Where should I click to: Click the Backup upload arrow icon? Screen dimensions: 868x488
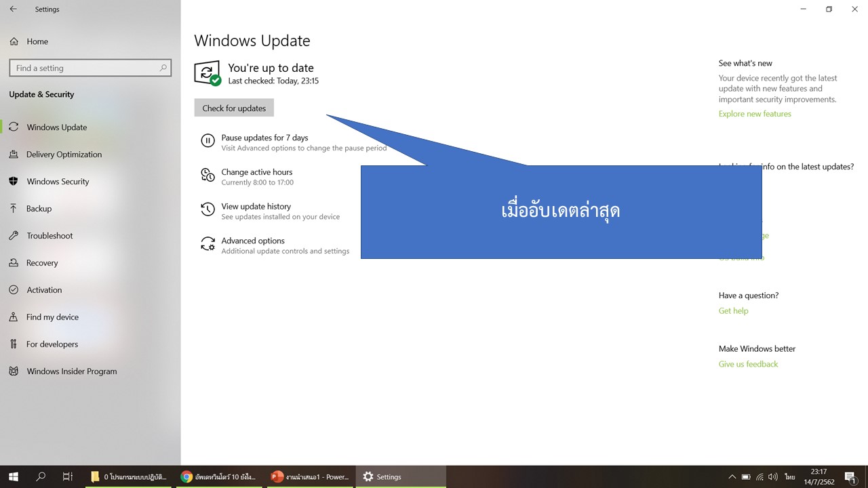[x=14, y=208]
